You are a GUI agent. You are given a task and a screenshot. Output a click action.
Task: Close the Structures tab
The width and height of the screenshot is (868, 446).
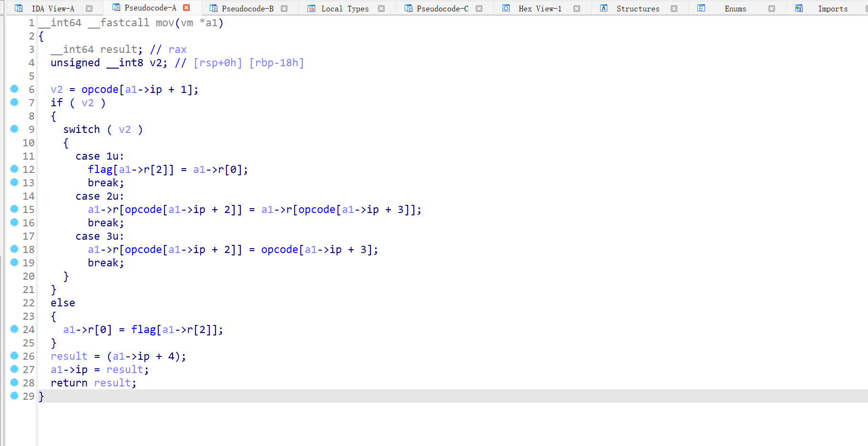tap(674, 9)
